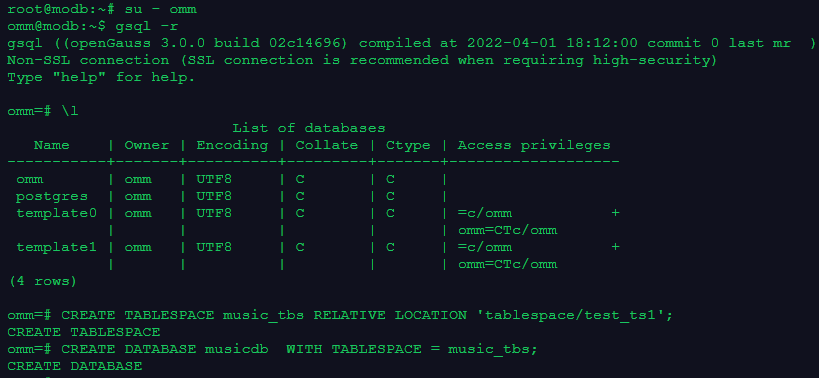This screenshot has width=819, height=378.
Task: Click the 'su - omm' command text
Action: [160, 9]
